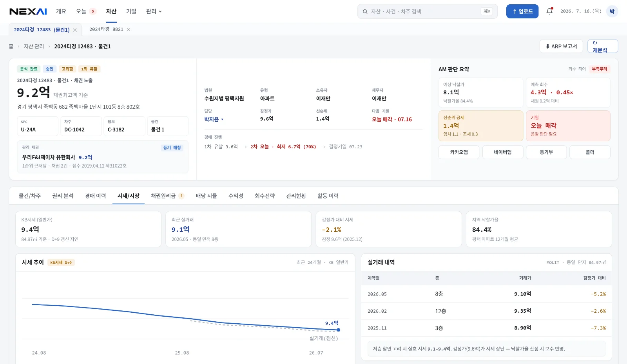Viewport: 627px width, 364px height.
Task: Click the 기일 오늘 매각 card
Action: pos(568,126)
